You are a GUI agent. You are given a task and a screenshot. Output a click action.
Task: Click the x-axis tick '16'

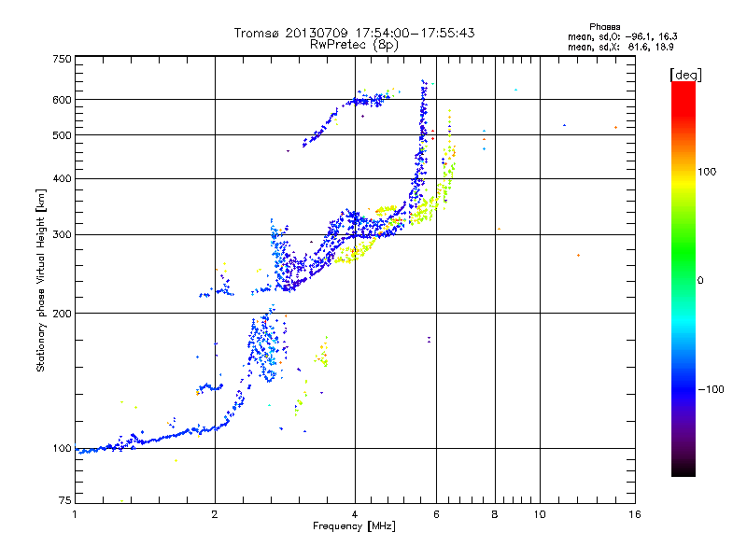tap(635, 514)
